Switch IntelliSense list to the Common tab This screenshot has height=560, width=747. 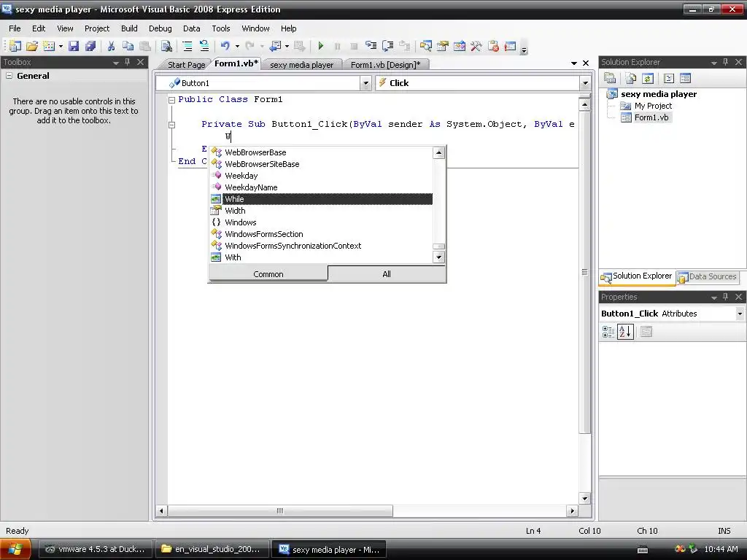click(x=268, y=274)
